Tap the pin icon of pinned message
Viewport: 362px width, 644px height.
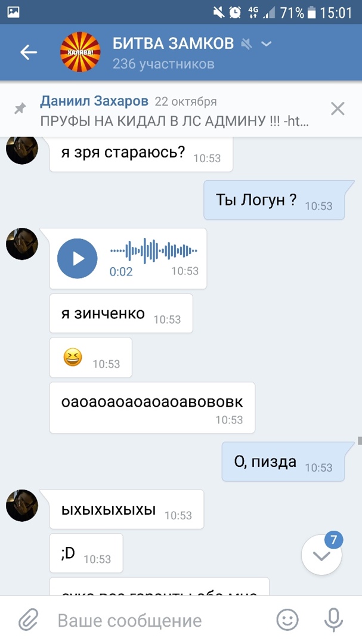tap(20, 109)
